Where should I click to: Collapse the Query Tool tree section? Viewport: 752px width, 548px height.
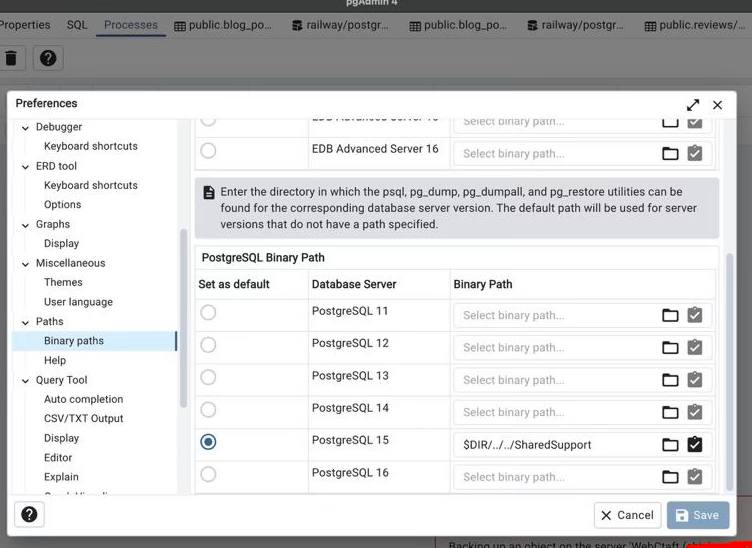(x=25, y=381)
